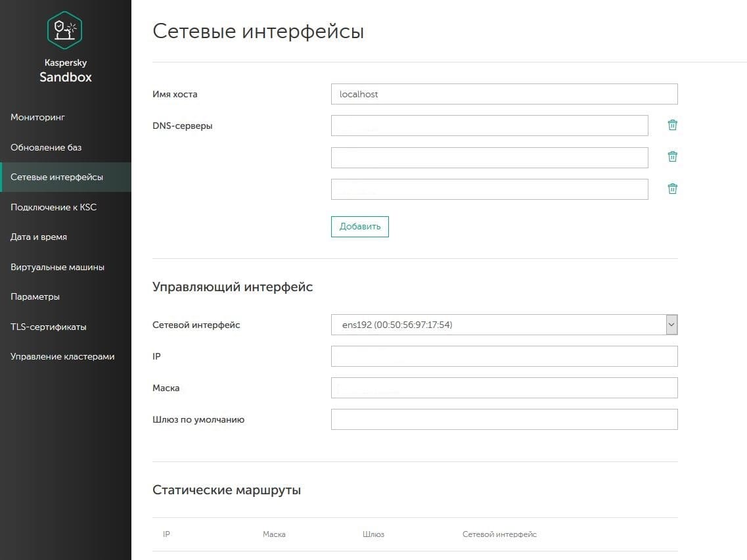747x560 pixels.
Task: Click the first DNS-серверы input field
Action: pyautogui.click(x=489, y=126)
